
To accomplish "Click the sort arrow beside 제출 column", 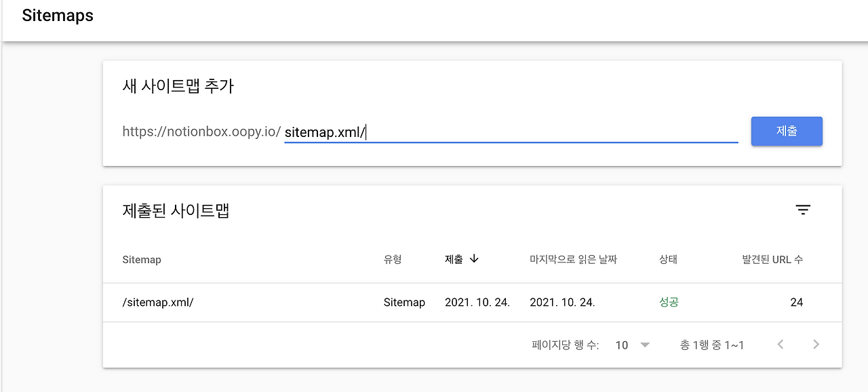I will coord(474,259).
